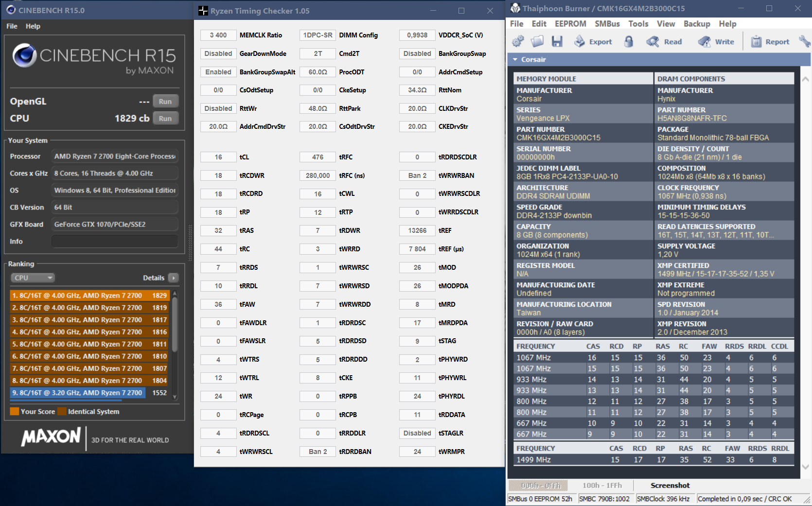Click the Screenshot button in Thaiphoon Burner
This screenshot has width=812, height=506.
[x=670, y=485]
